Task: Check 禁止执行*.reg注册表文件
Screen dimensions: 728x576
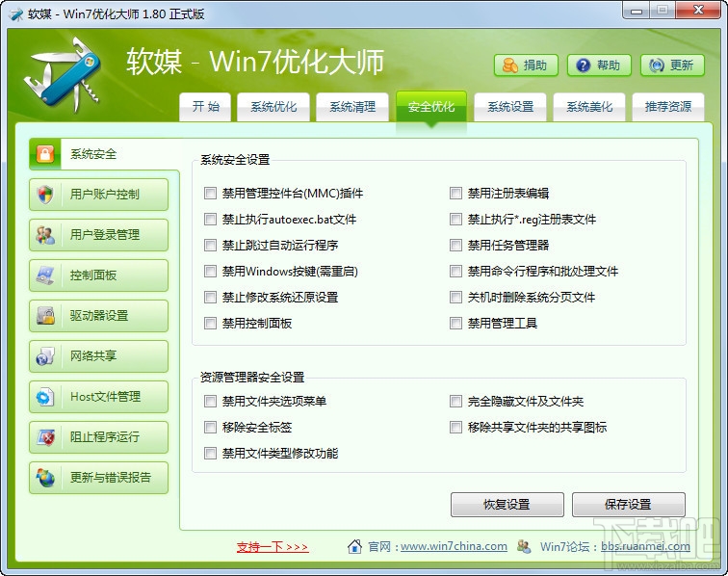Action: (x=455, y=219)
